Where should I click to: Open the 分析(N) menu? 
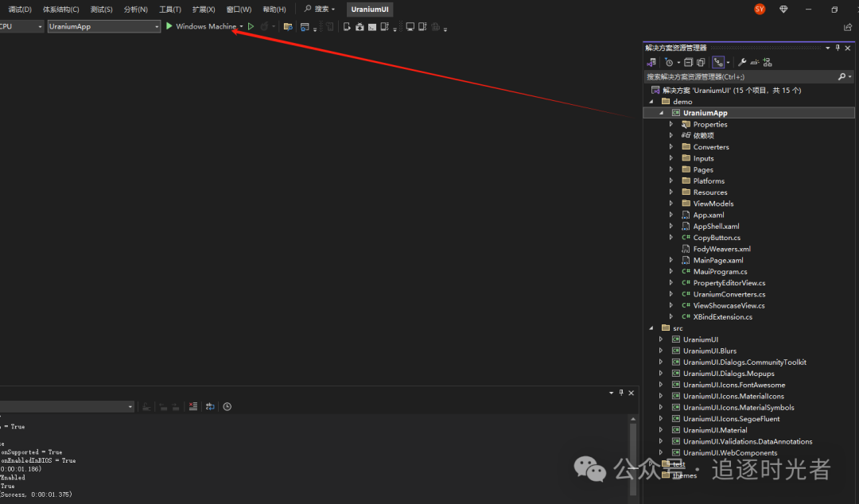(x=135, y=10)
